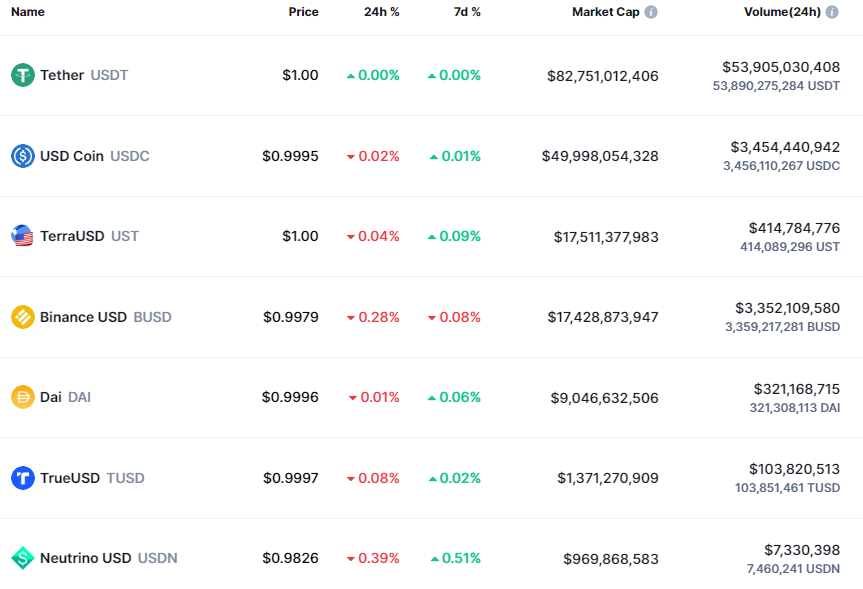Click the USD Coin logo icon

[x=22, y=156]
